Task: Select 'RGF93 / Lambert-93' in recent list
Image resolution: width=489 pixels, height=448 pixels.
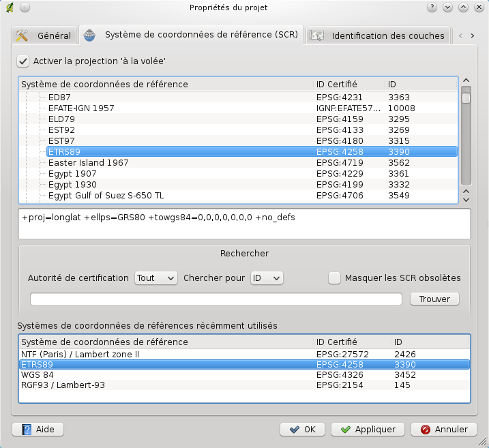Action: pyautogui.click(x=64, y=385)
